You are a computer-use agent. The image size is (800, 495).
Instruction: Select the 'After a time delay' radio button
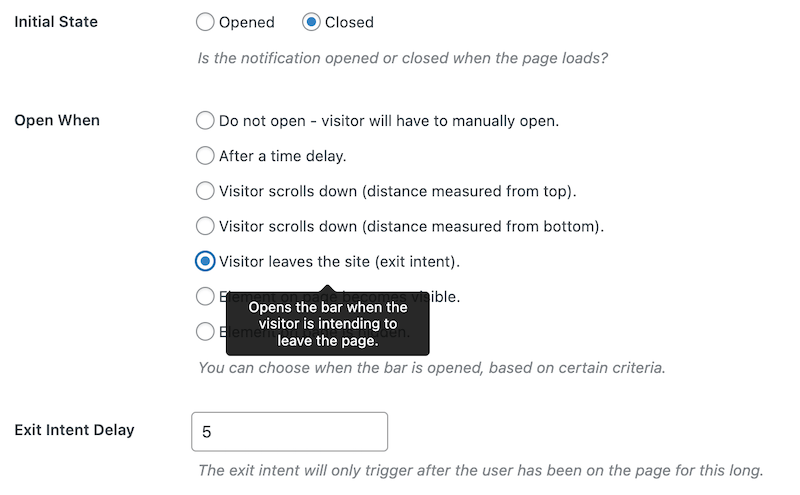[x=205, y=156]
